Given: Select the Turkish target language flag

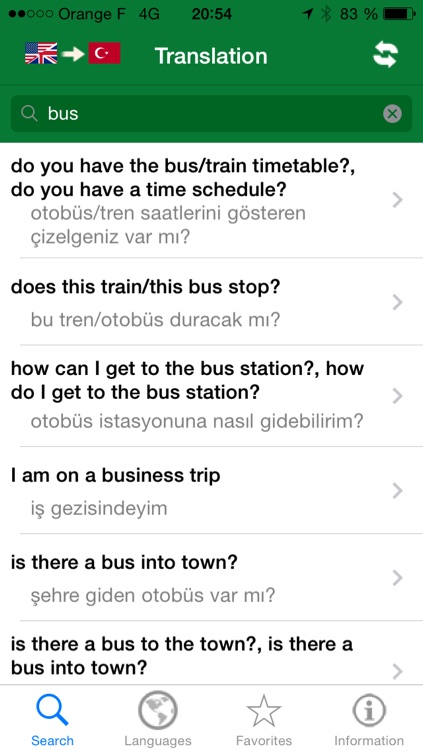Looking at the screenshot, I should pos(104,53).
